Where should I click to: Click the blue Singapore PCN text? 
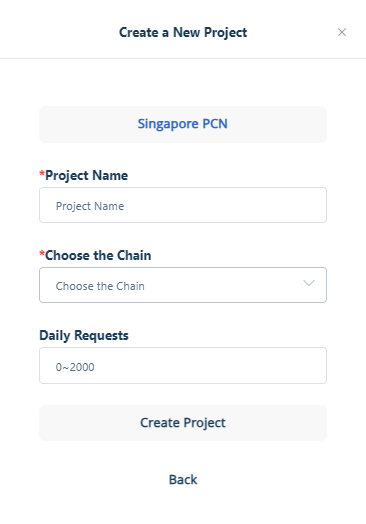182,124
